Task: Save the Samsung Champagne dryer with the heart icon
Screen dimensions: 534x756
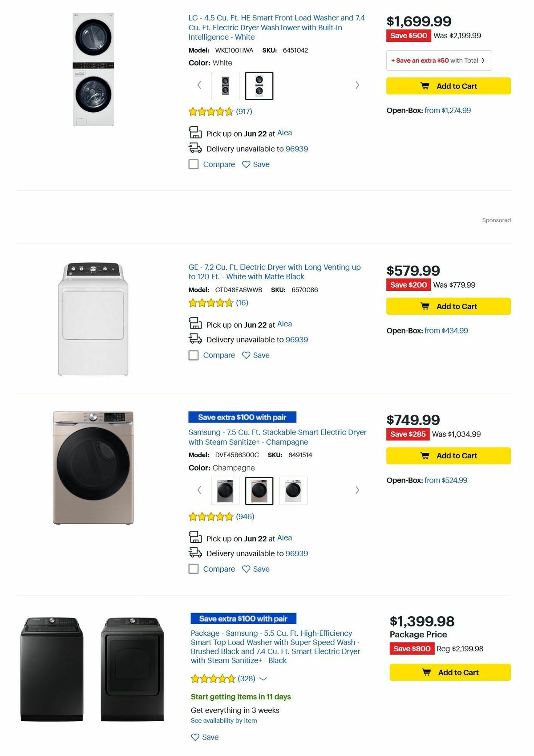Action: [x=246, y=569]
